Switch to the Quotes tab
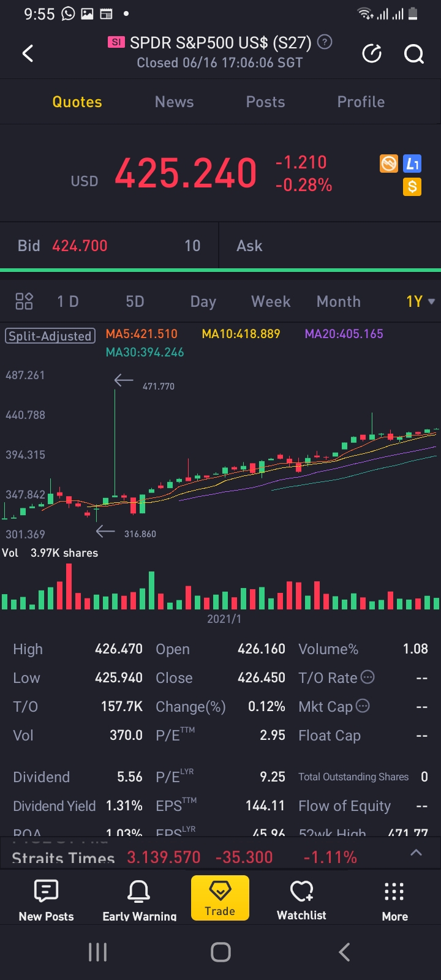Screen dimensions: 441x980 [x=77, y=102]
